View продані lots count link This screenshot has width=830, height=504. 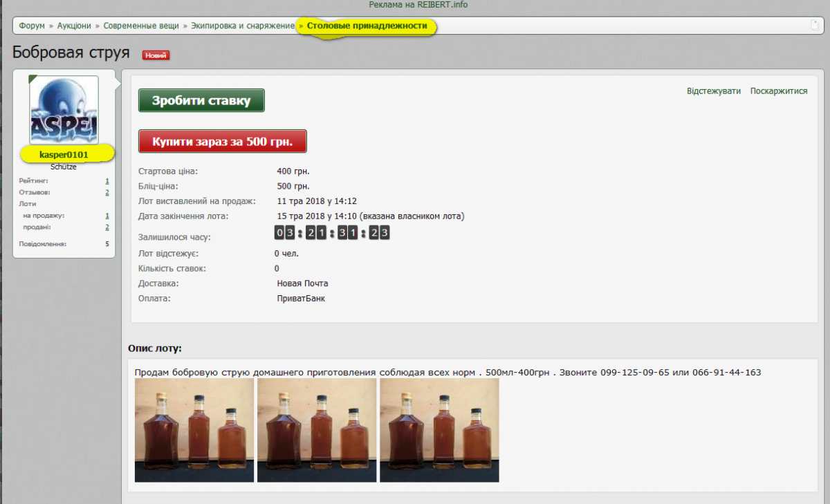tap(107, 227)
